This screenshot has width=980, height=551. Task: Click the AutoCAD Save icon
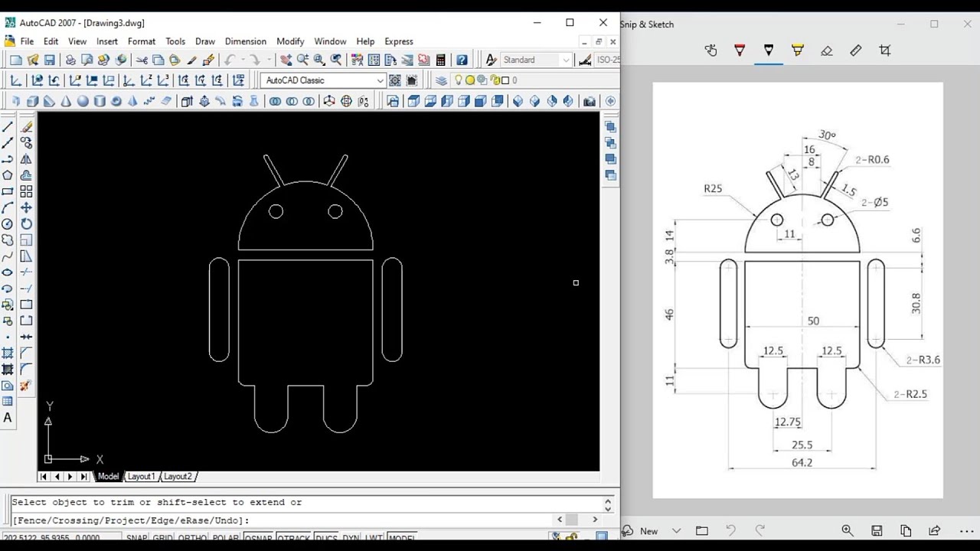point(50,60)
